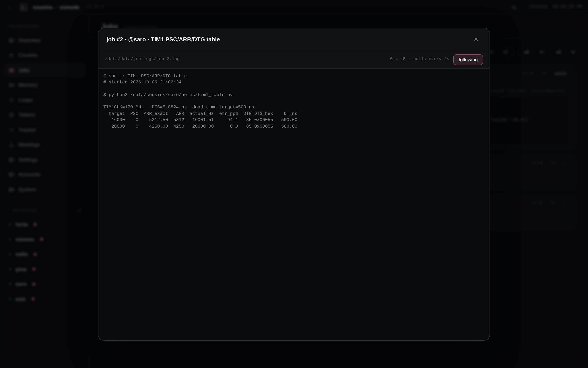Click the 'ARR_exact' column header

click(156, 114)
